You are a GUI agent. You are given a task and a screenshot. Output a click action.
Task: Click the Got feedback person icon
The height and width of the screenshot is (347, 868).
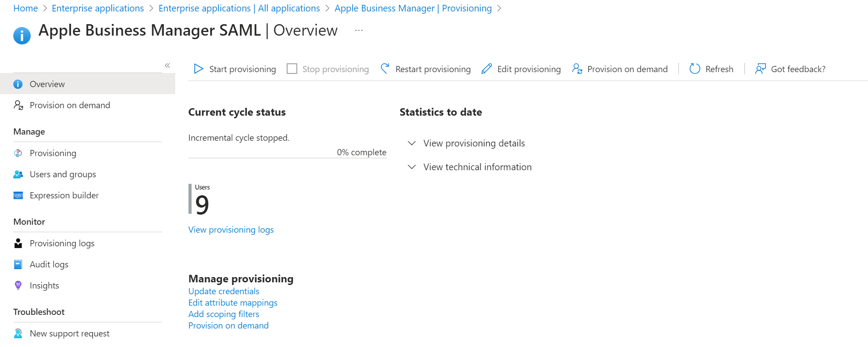point(761,69)
